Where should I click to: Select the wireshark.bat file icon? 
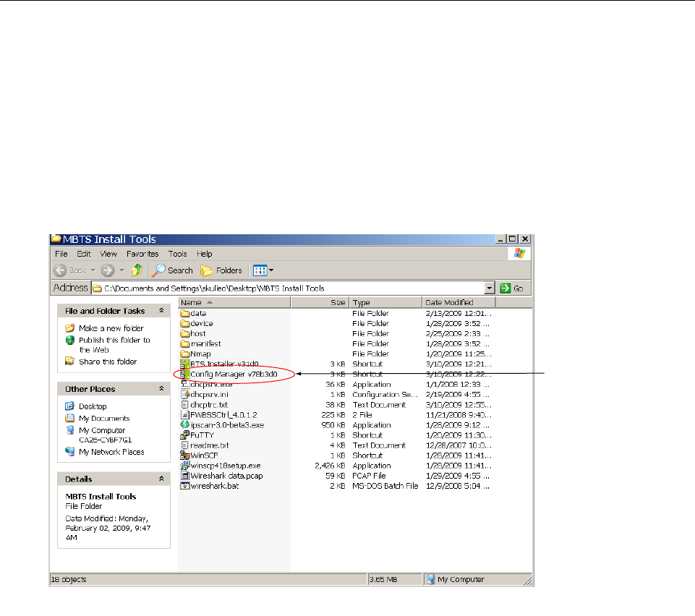185,486
